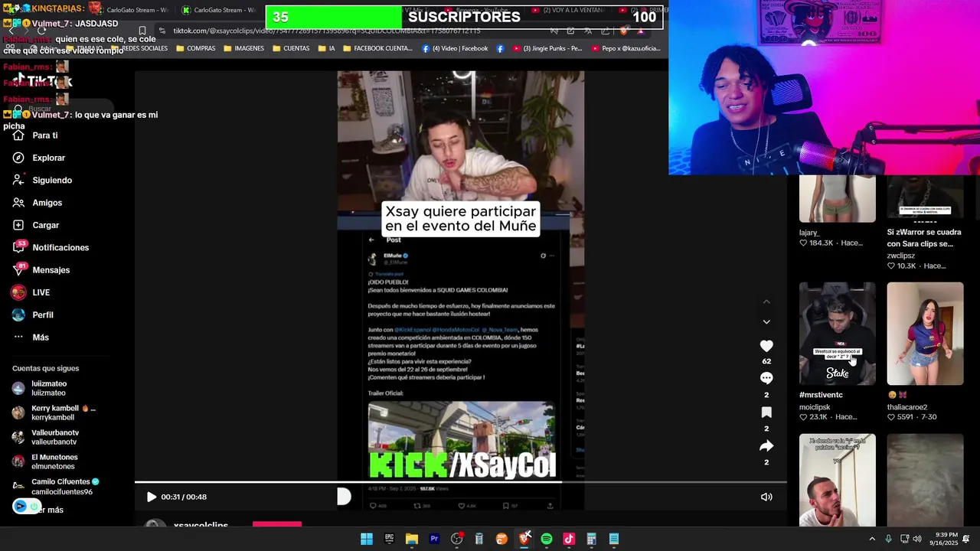The height and width of the screenshot is (551, 980).
Task: Go to previous video with up chevron
Action: click(x=766, y=302)
